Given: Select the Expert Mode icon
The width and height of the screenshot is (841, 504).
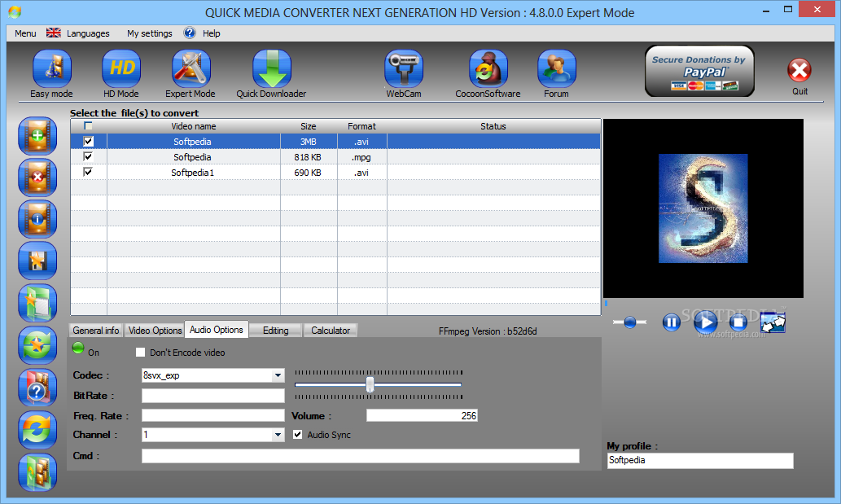Looking at the screenshot, I should 191,68.
